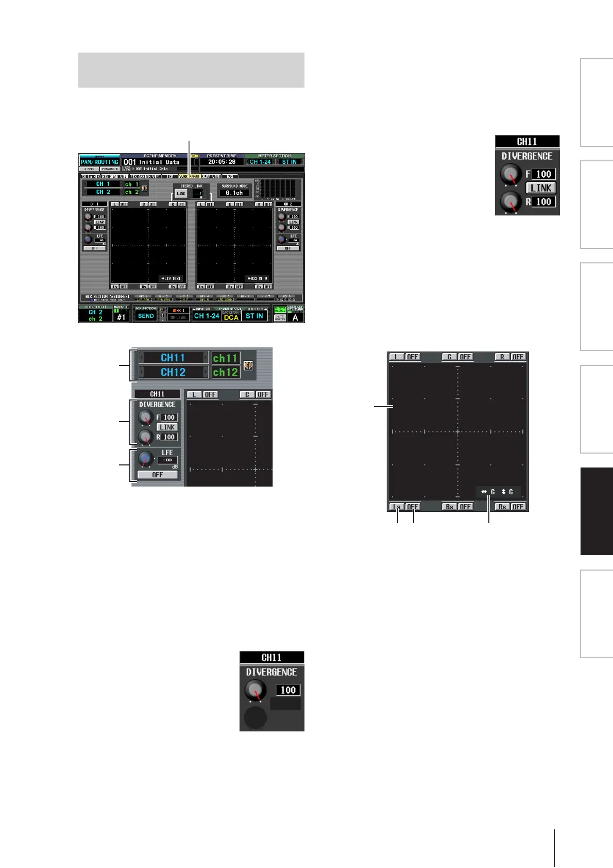Image resolution: width=613 pixels, height=868 pixels.
Task: Step CH11 selector back with its left arrow
Action: 142,357
